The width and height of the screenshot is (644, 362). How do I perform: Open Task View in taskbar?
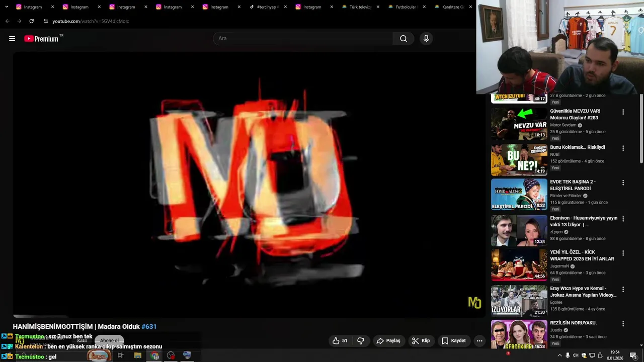[x=121, y=355]
